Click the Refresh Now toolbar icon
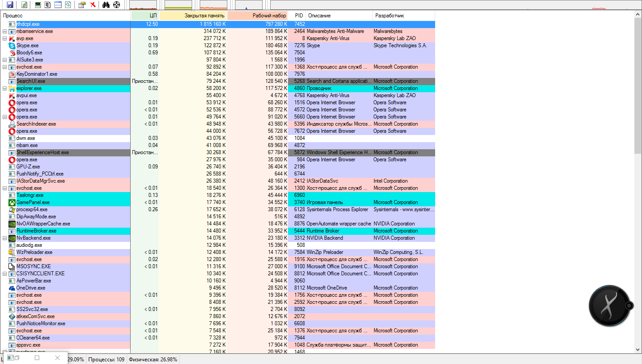 point(24,5)
